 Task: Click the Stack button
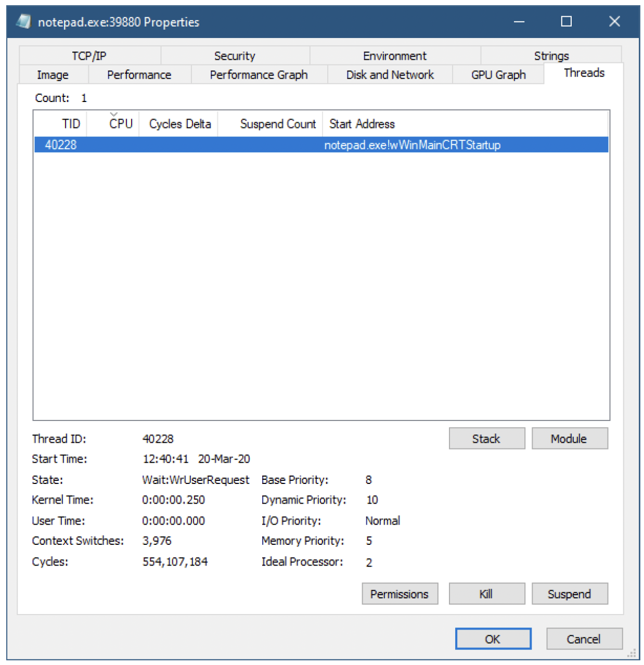tap(487, 439)
